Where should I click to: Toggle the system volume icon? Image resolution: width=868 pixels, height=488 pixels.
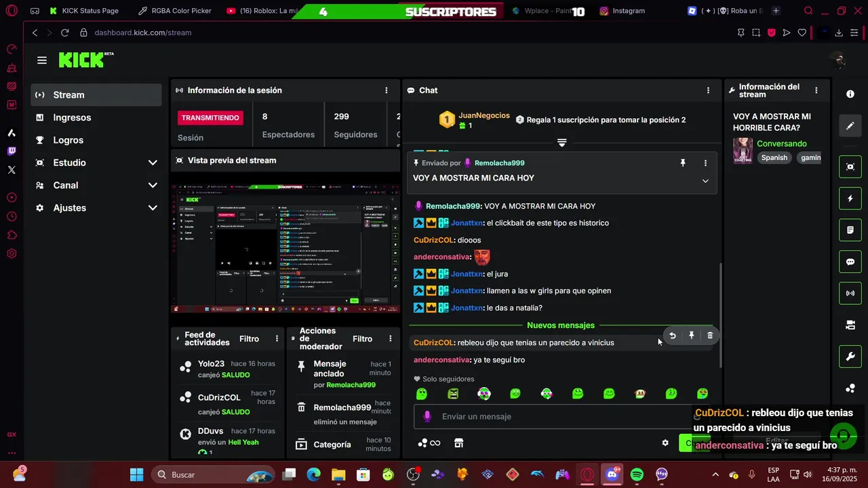807,474
